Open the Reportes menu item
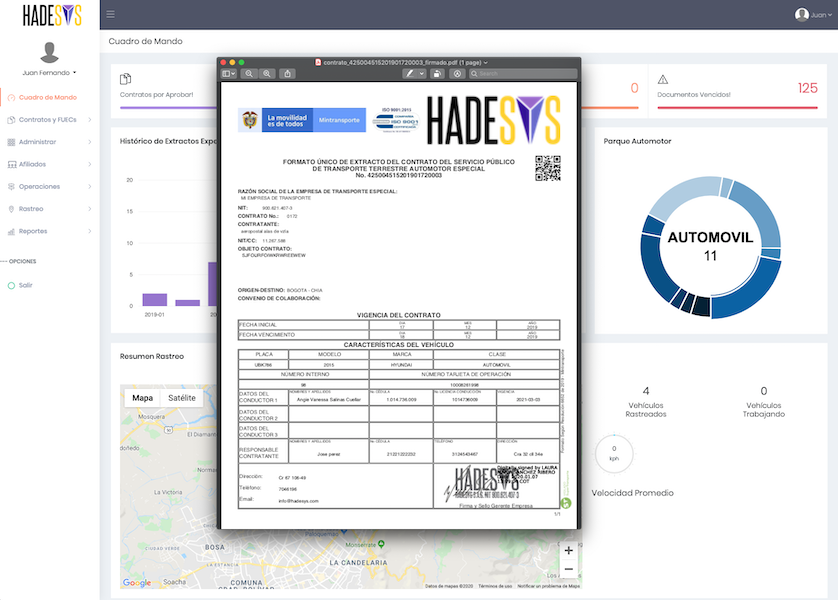Viewport: 838px width, 600px height. [x=33, y=231]
